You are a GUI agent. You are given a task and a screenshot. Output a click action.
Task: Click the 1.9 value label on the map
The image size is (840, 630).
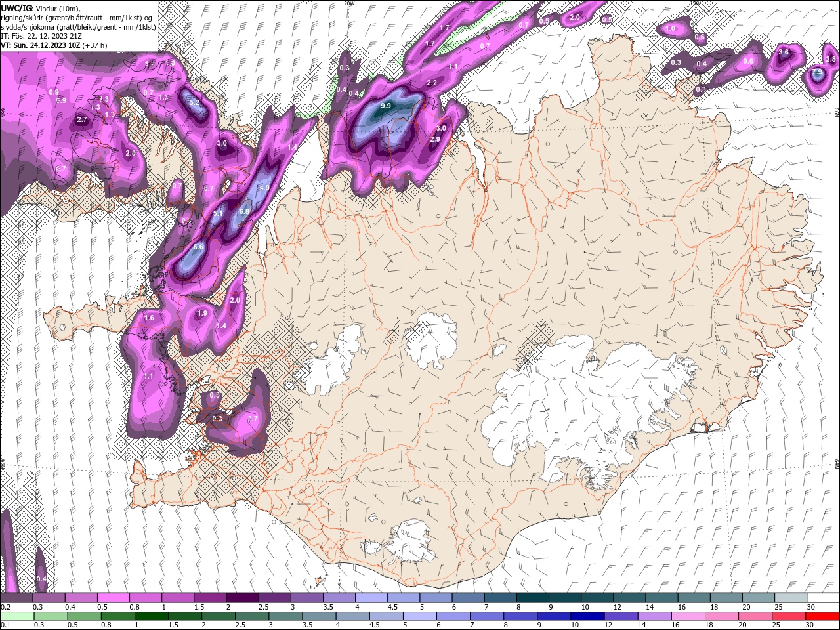[x=202, y=313]
